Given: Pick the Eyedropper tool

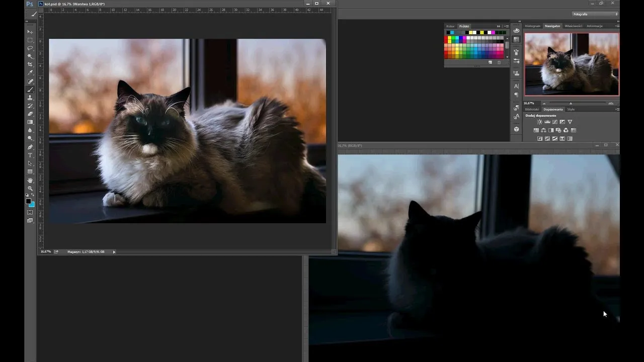Looking at the screenshot, I should click(x=30, y=73).
